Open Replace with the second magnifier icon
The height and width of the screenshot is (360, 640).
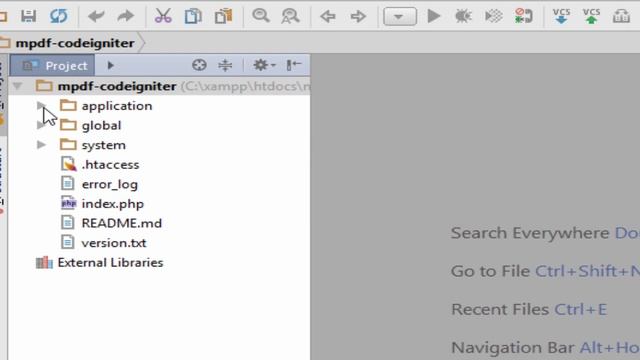pos(290,16)
